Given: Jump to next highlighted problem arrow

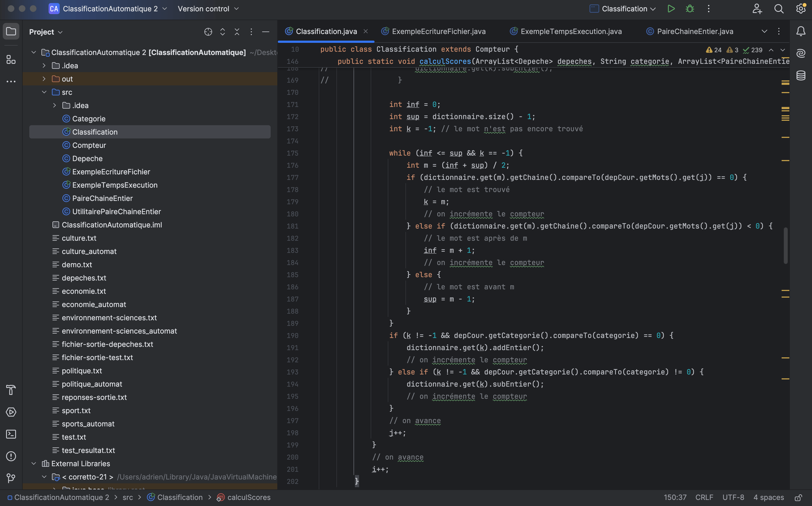Looking at the screenshot, I should [782, 50].
